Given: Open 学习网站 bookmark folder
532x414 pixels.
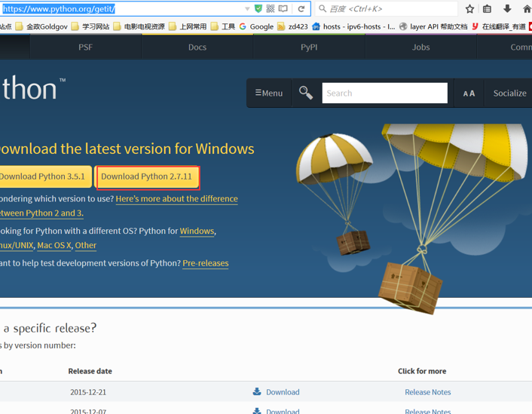Looking at the screenshot, I should click(x=90, y=26).
